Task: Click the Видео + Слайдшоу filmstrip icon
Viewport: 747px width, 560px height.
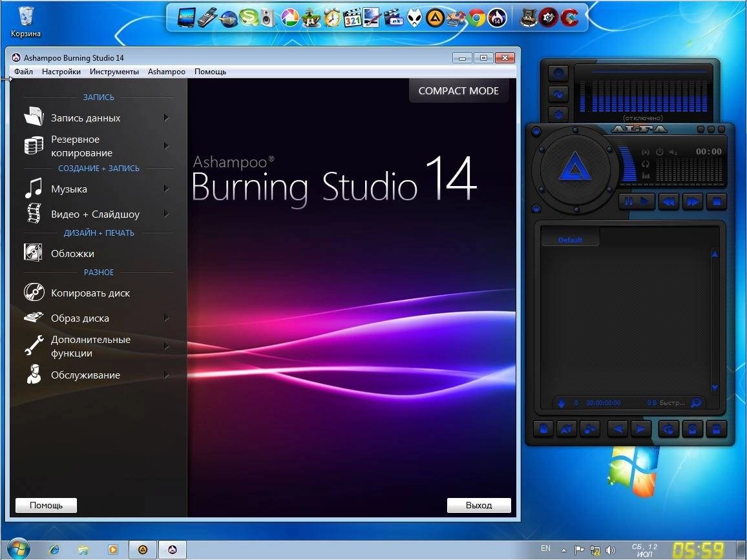Action: [34, 213]
